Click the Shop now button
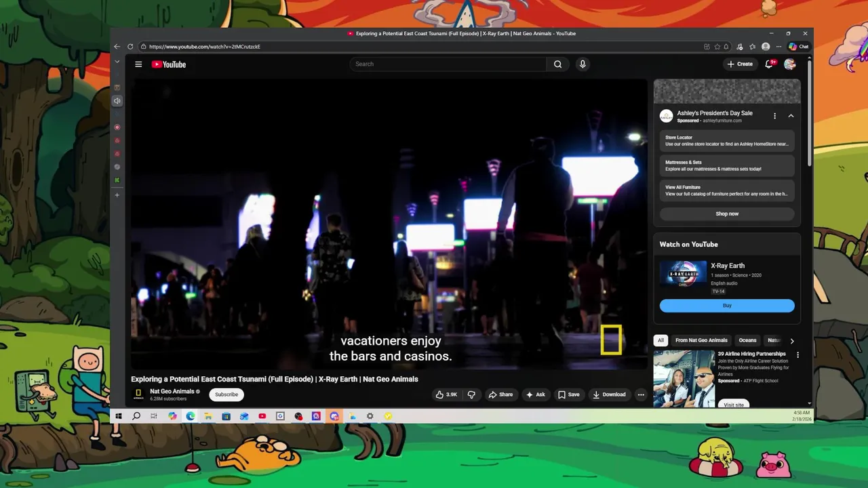Screen dimensions: 868x488 point(727,213)
